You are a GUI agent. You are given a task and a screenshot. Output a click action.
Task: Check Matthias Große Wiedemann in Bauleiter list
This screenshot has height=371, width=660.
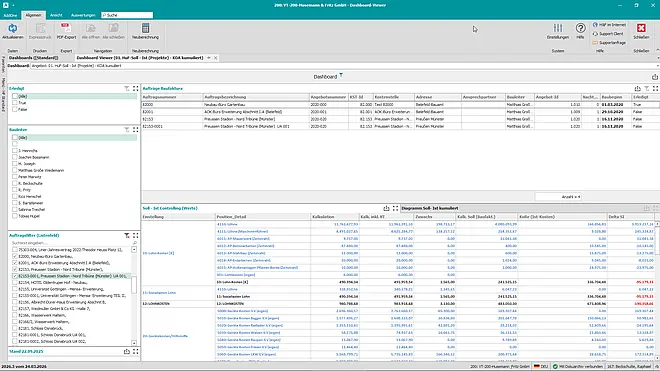(15, 170)
